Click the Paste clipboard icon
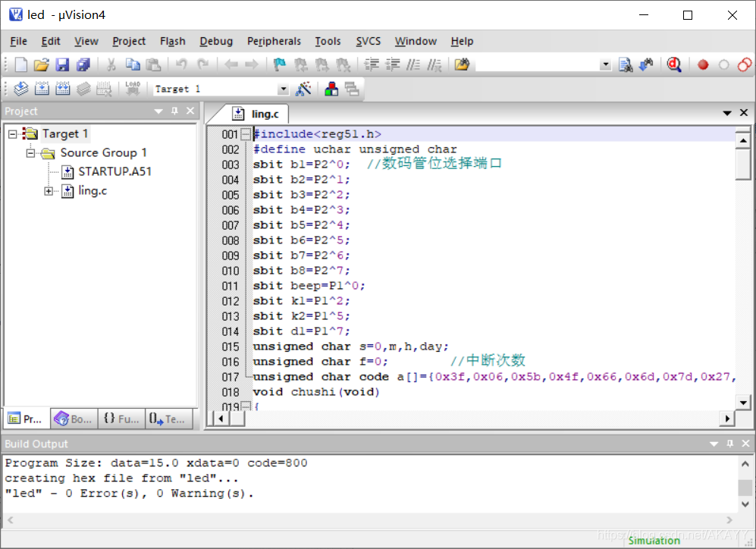Screen dimensions: 756x549 [153, 64]
